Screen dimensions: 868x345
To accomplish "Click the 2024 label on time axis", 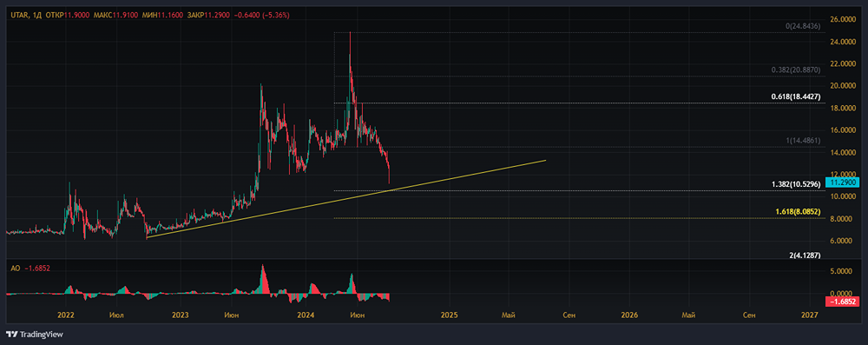I will pos(305,315).
